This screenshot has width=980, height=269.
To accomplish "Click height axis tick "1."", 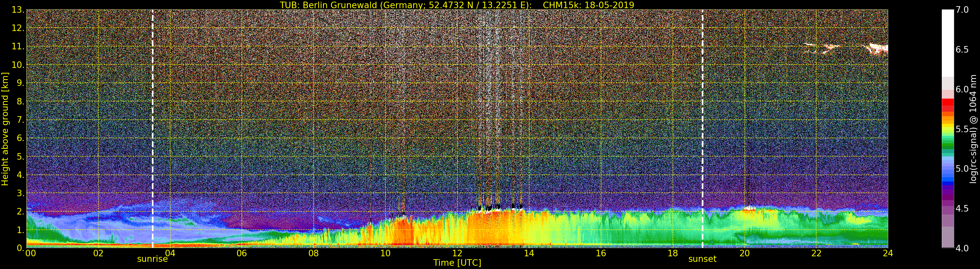I will [21, 229].
